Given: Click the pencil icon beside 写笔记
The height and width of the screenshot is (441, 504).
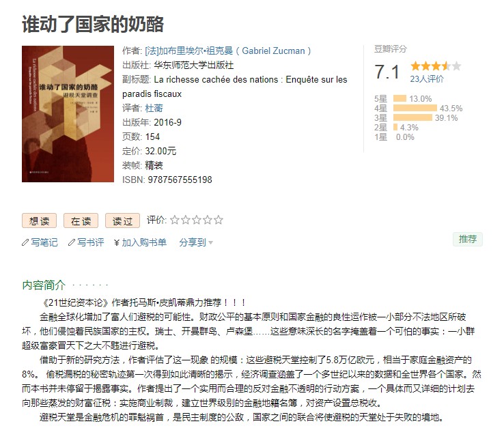Looking at the screenshot, I should (25, 242).
